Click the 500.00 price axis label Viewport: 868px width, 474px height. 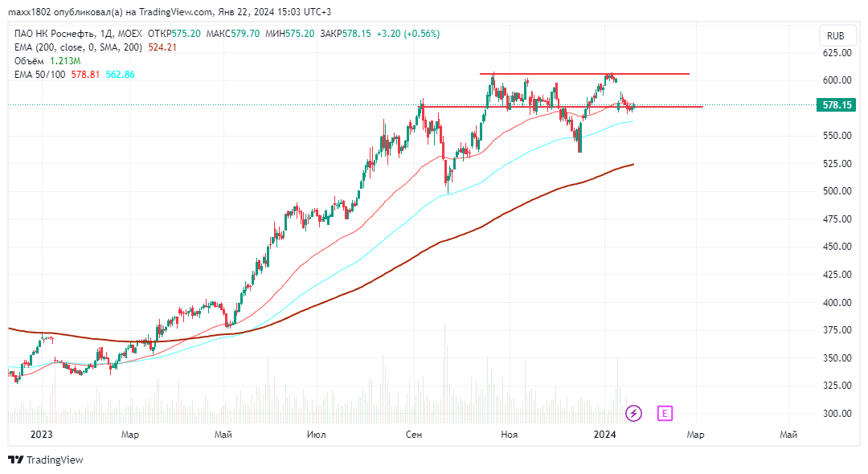(x=837, y=191)
